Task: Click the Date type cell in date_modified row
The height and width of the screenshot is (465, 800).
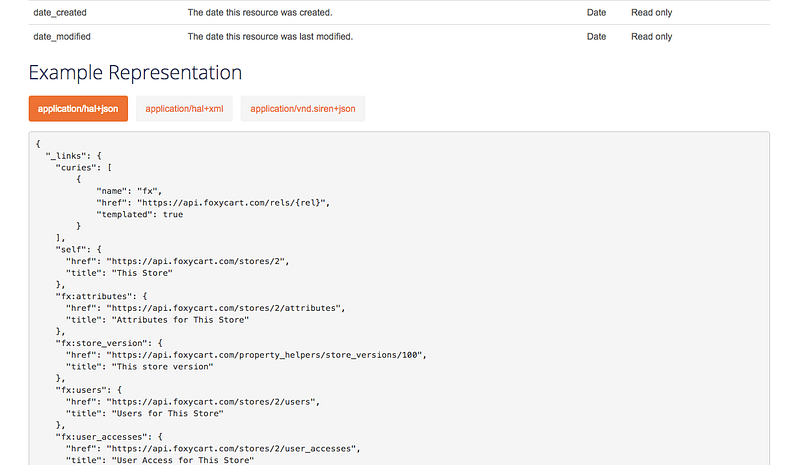Action: click(x=596, y=37)
